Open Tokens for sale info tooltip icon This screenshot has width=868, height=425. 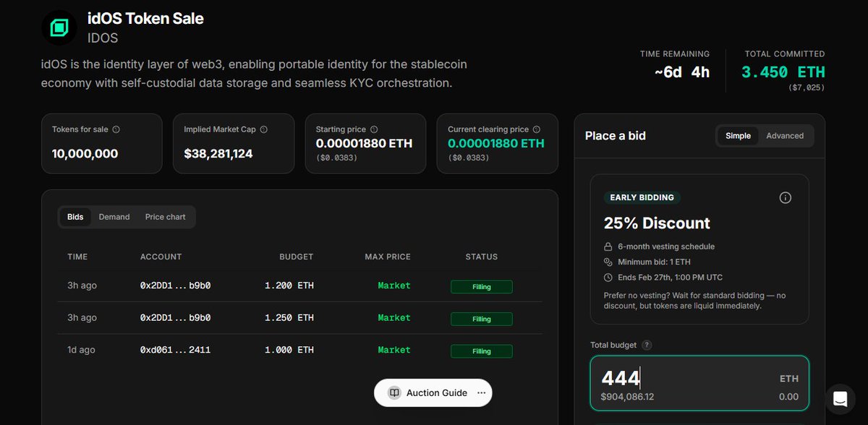(116, 129)
